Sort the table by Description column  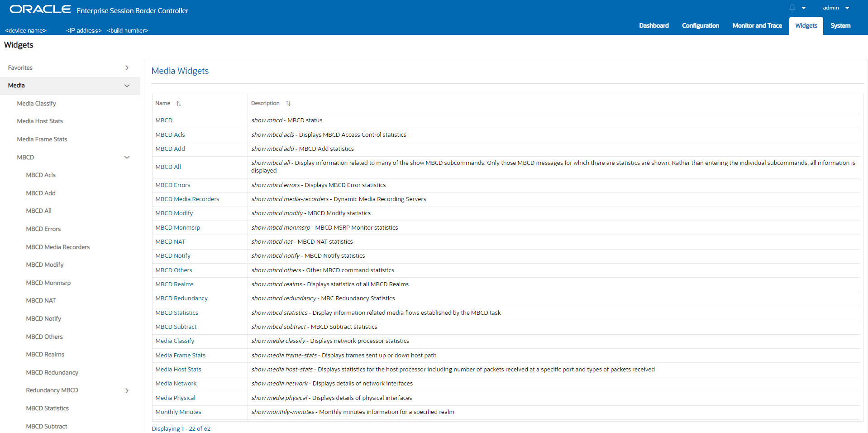click(x=289, y=103)
